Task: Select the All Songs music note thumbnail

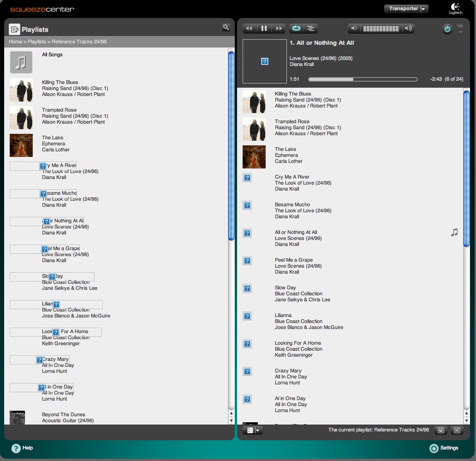Action: (21, 62)
